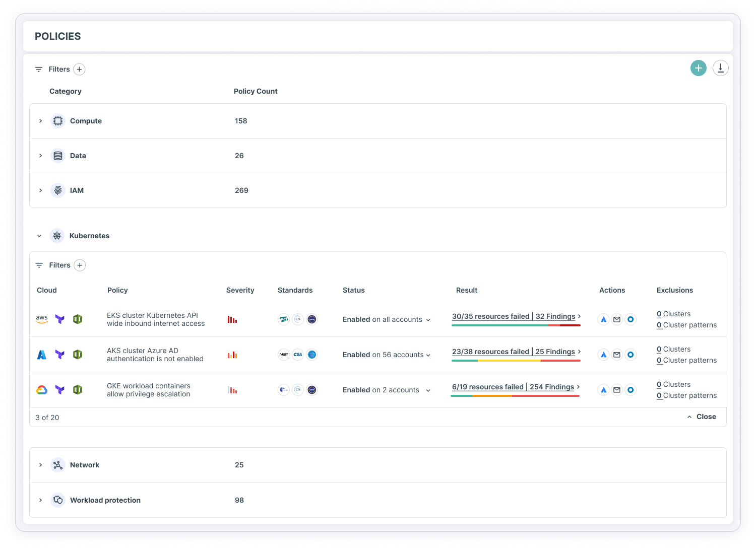756x549 pixels.
Task: Click the Okta circle icon for GKE policy
Action: click(x=631, y=390)
